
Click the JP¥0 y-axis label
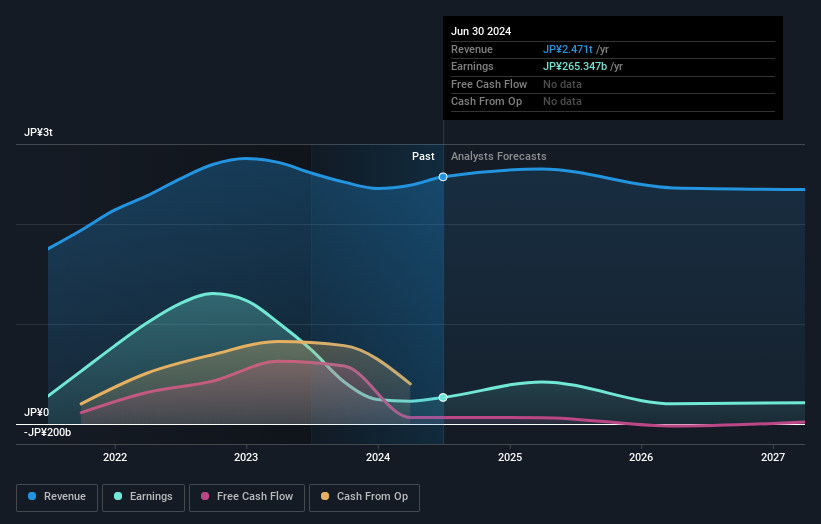[37, 412]
